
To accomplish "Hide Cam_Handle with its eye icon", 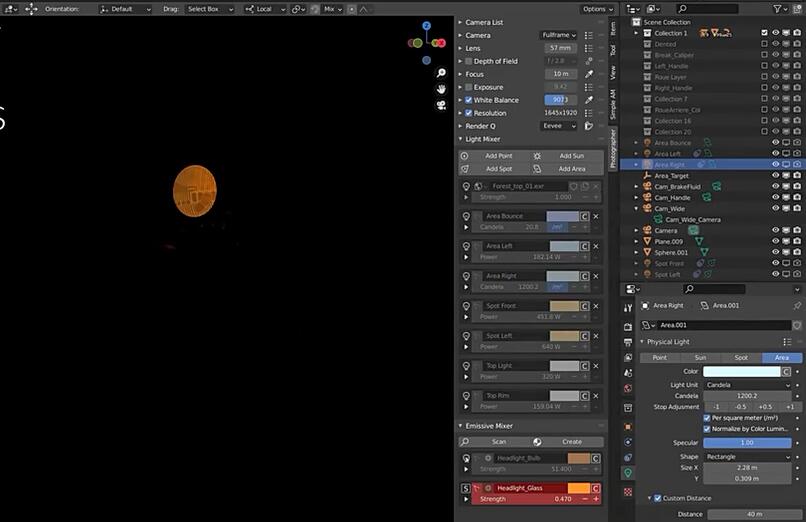I will pyautogui.click(x=775, y=197).
